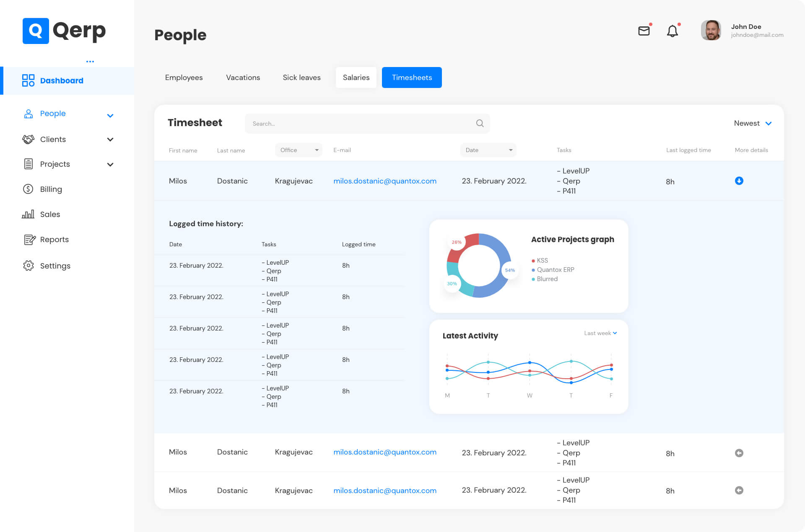
Task: Click the first row's milos.dostanic email link
Action: 384,181
